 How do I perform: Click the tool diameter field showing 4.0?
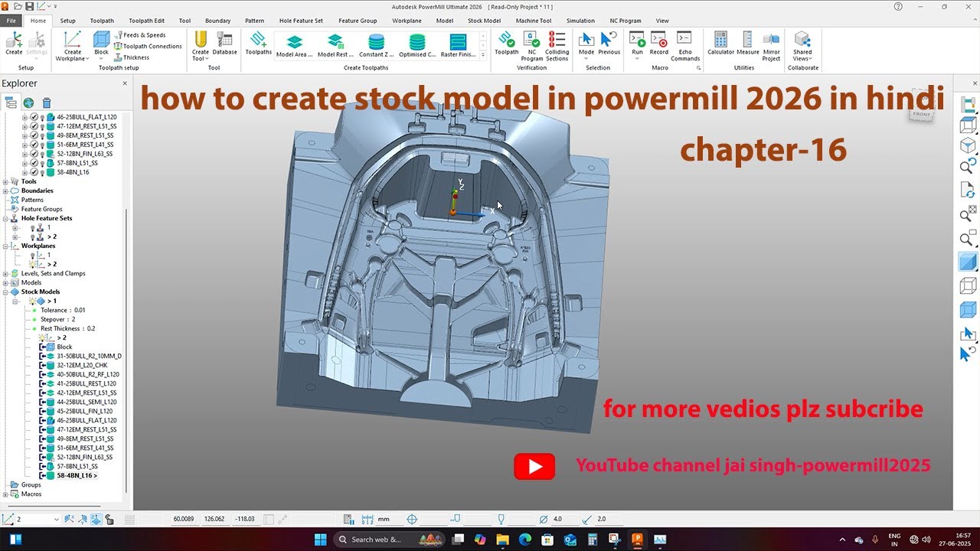pyautogui.click(x=563, y=519)
